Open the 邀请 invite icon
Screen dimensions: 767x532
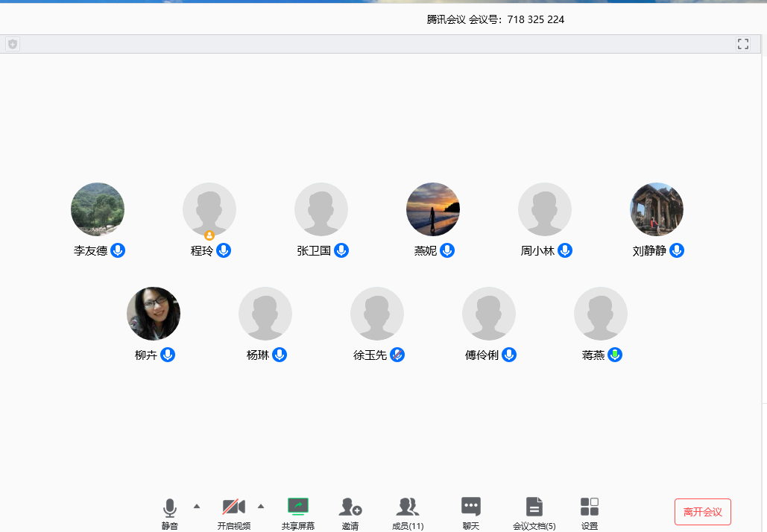click(x=350, y=507)
